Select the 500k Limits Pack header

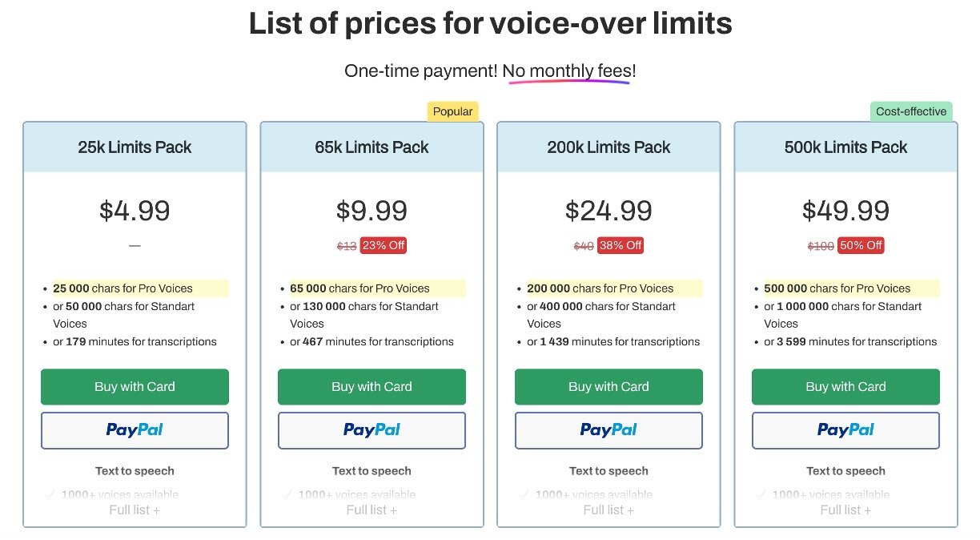click(x=845, y=147)
